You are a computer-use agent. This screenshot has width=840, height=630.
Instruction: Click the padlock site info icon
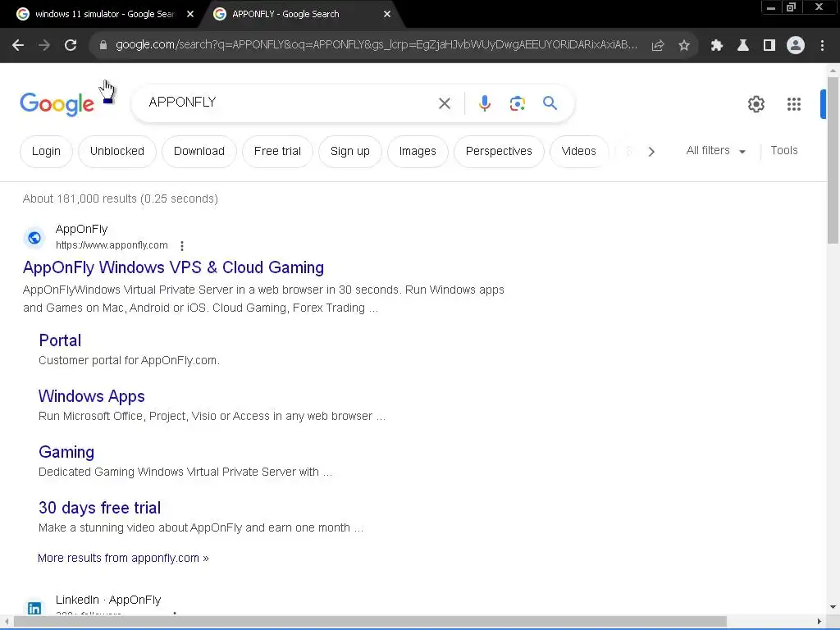[x=103, y=46]
